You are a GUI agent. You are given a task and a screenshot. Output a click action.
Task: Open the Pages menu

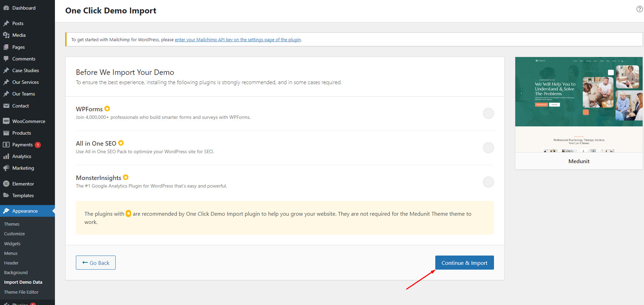click(x=27, y=47)
